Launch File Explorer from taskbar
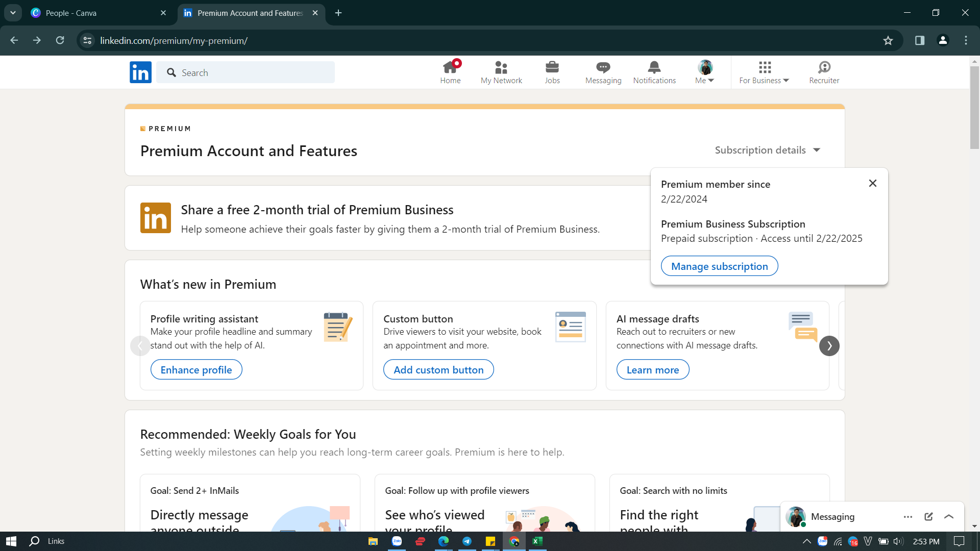The image size is (980, 551). click(373, 541)
